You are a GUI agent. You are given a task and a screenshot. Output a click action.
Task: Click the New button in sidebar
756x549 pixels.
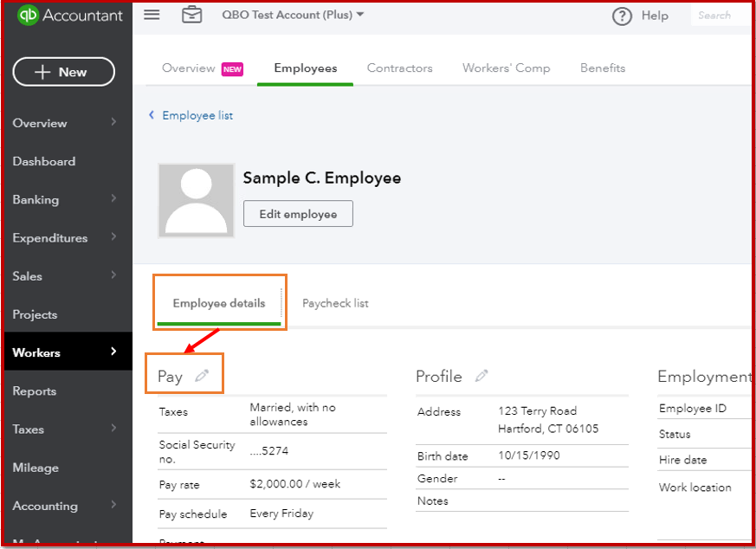(x=63, y=72)
